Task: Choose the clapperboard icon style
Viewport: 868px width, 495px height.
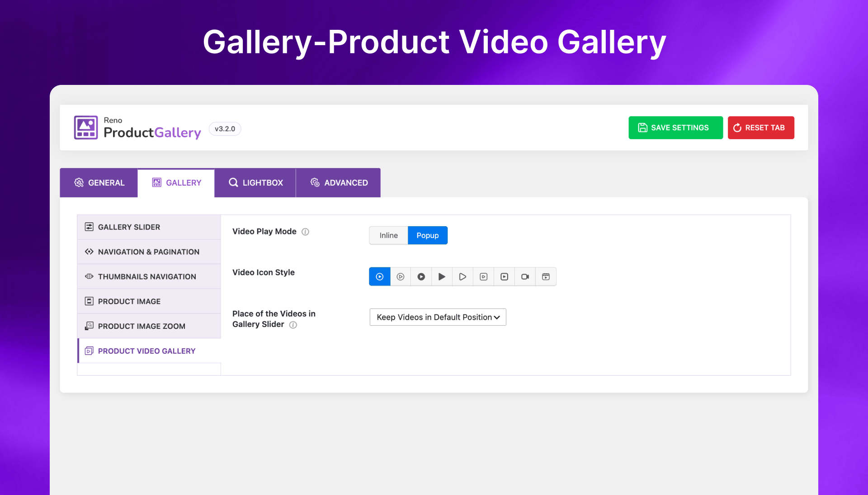Action: [546, 276]
